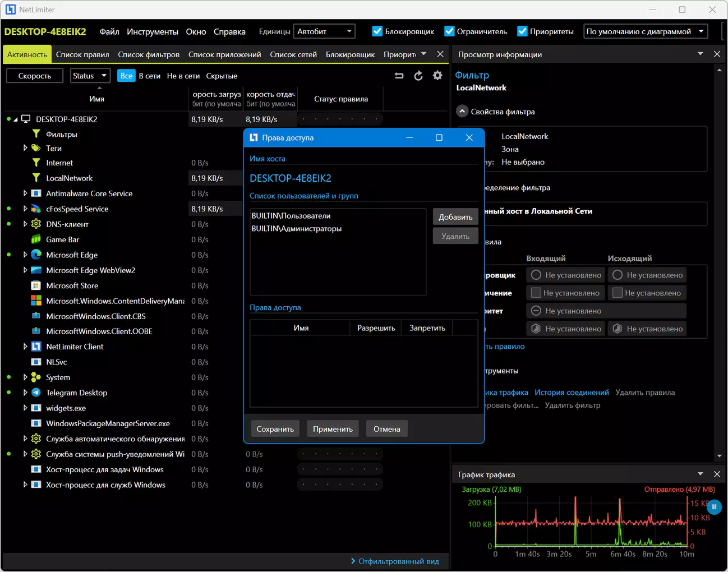The image size is (728, 572).
Task: Close the График трафика panel
Action: coord(717,474)
